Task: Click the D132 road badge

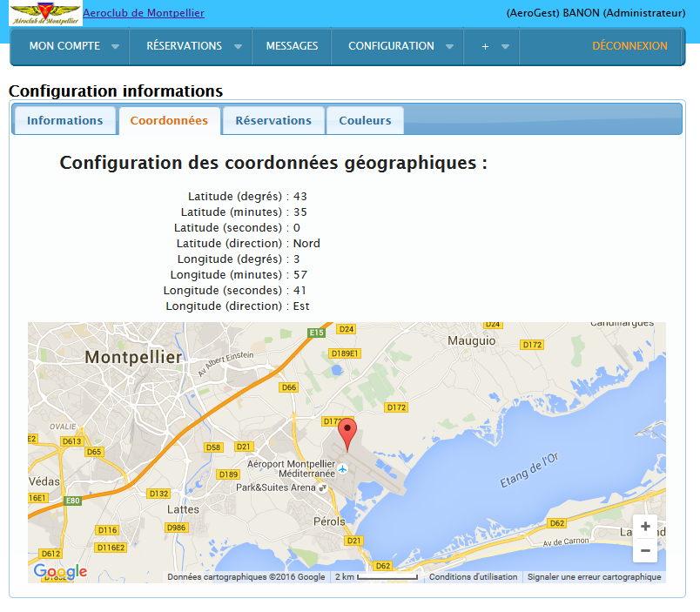Action: tap(159, 494)
